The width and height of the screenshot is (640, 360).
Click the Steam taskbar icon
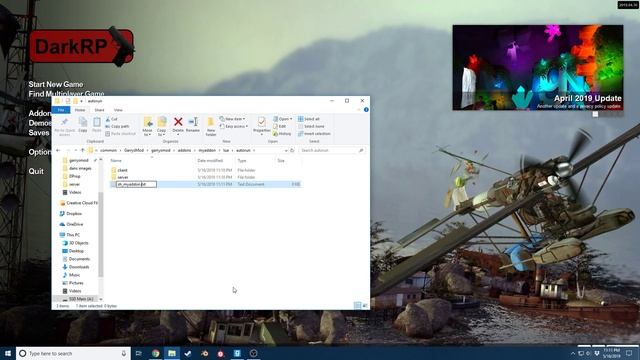(188, 353)
